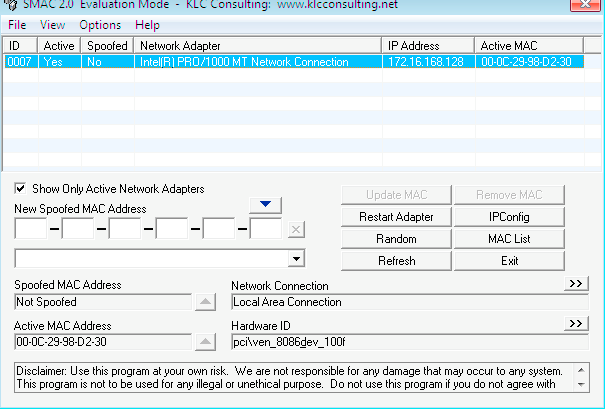Click the fourth octet field of new MAC
The image size is (605, 409).
click(172, 228)
